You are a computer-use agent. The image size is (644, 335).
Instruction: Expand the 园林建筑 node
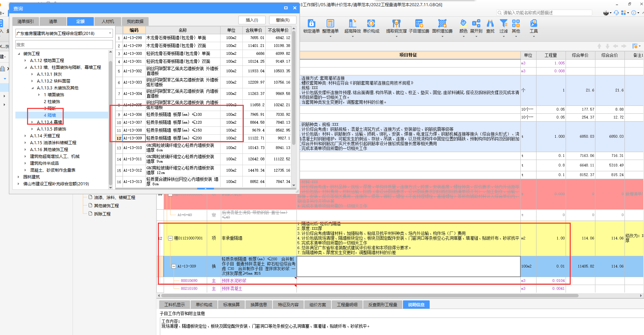(x=19, y=177)
